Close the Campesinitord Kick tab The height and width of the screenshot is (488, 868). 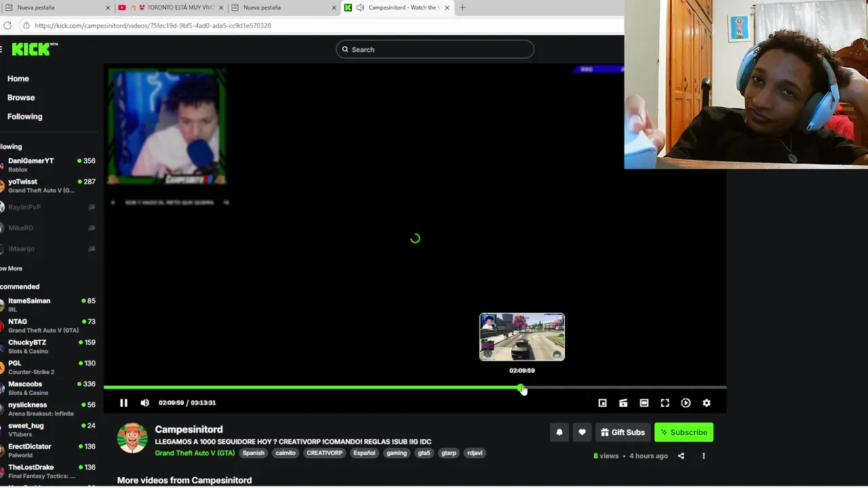pos(447,7)
